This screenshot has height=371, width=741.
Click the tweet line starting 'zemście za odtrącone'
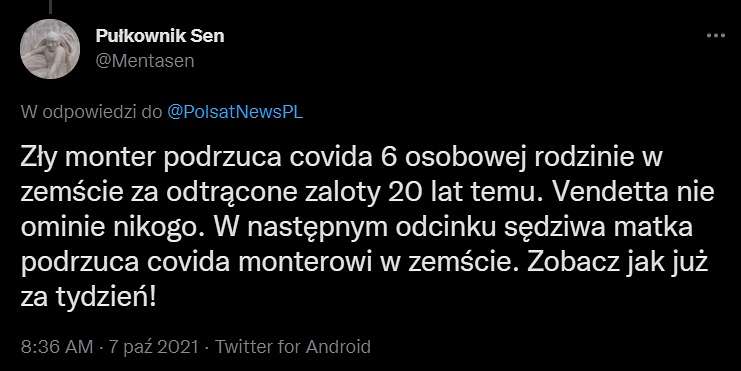click(367, 193)
